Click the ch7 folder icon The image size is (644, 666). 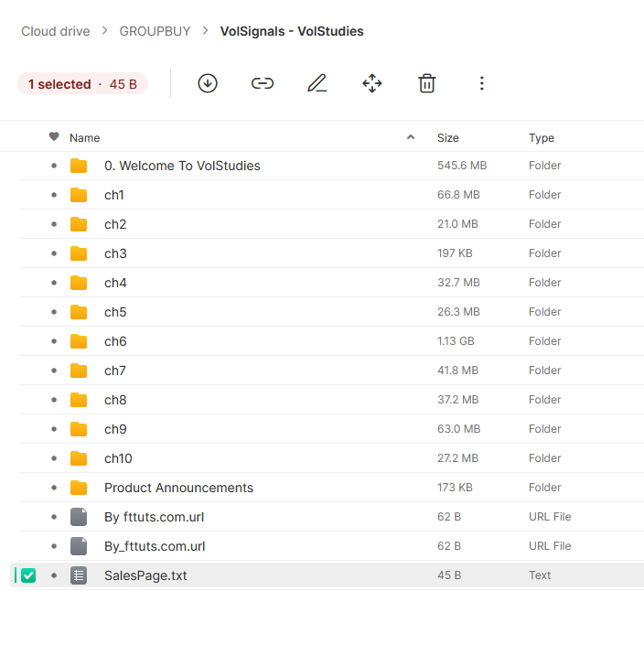click(79, 371)
